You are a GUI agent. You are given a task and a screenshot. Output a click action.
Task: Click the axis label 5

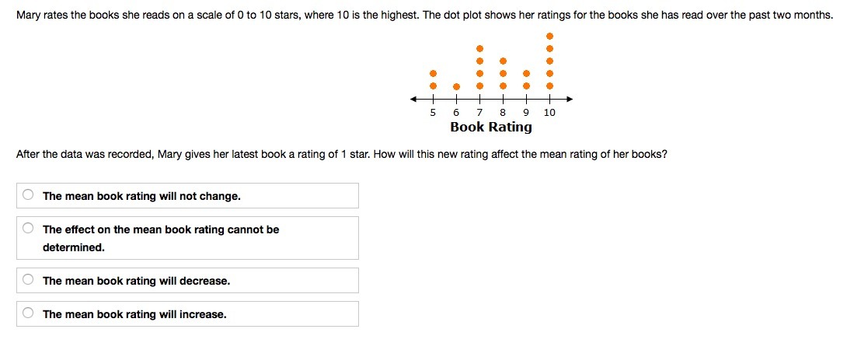pos(433,112)
